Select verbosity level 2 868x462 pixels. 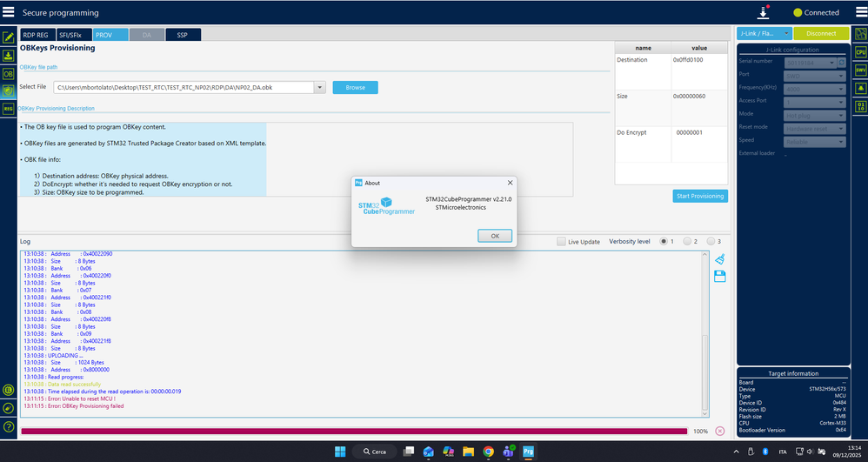pyautogui.click(x=687, y=242)
